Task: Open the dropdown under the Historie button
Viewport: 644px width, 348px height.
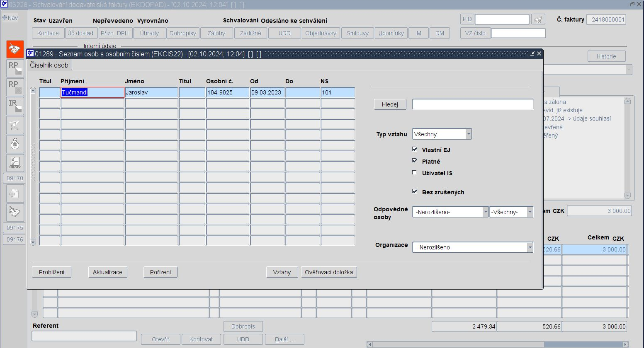Action: (629, 70)
